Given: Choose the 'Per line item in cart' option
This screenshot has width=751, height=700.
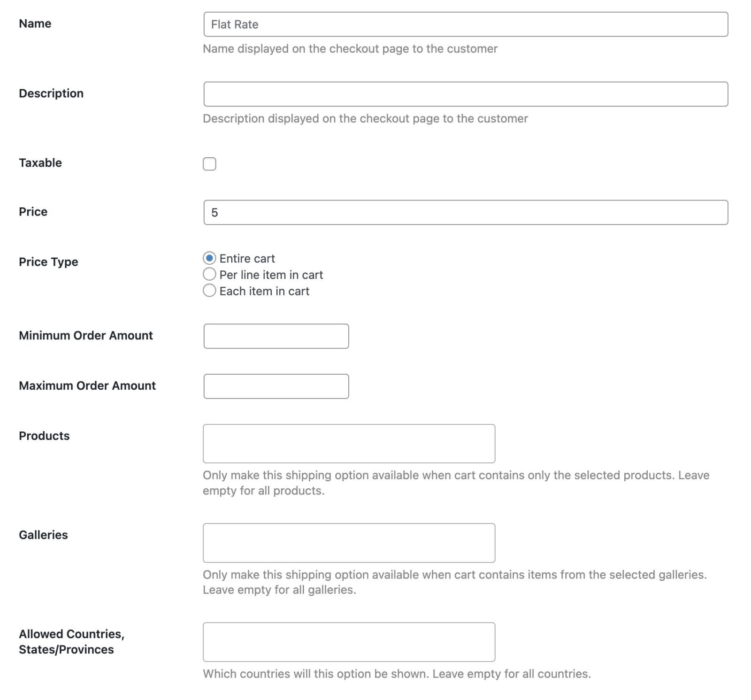Looking at the screenshot, I should click(209, 274).
